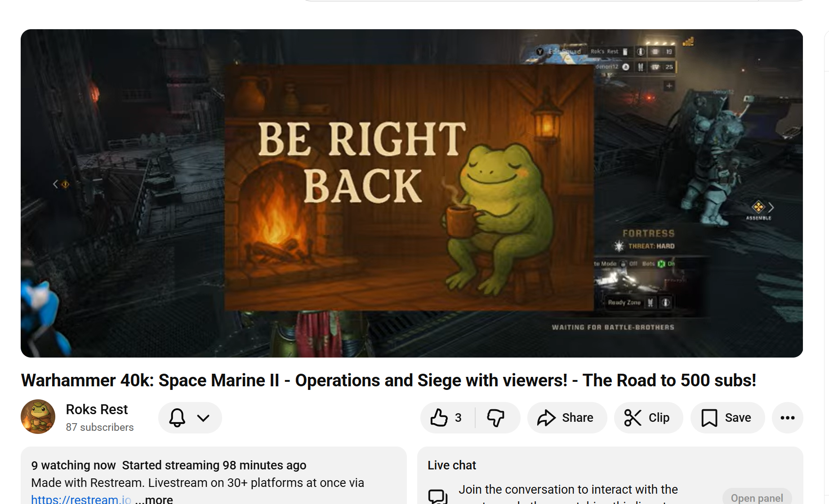Click the Share arrow button
The image size is (829, 504).
[566, 418]
